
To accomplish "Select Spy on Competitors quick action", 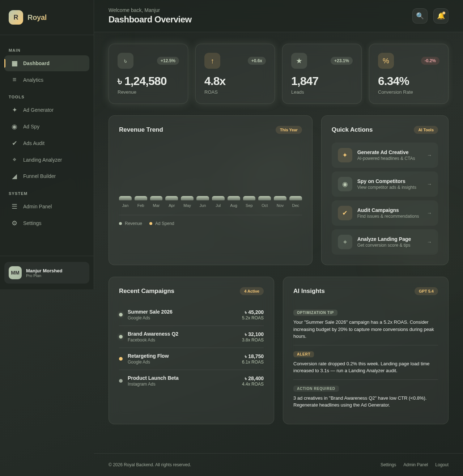I will coord(385,184).
